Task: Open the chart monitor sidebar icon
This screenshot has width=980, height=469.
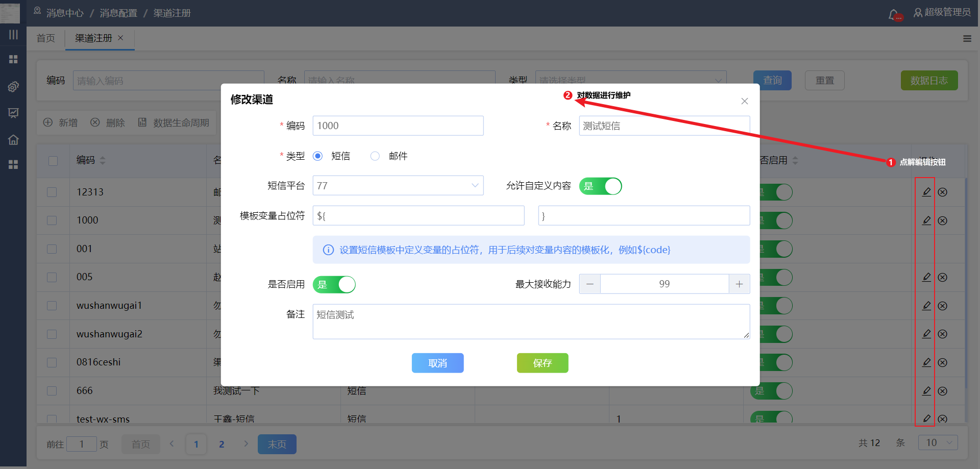Action: 13,113
